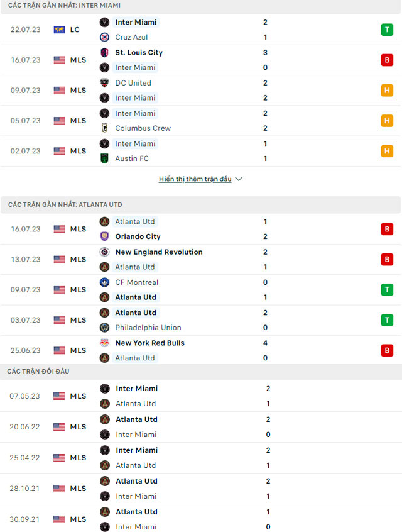Open the Inter Miami vs Atlanta Utd 07.05.23 match
This screenshot has width=402, height=532.
[x=201, y=396]
